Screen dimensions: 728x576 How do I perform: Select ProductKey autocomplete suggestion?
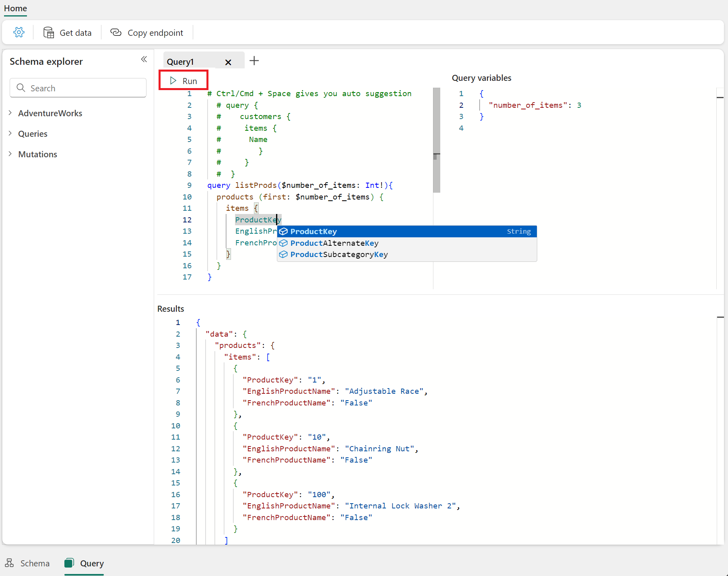coord(313,232)
